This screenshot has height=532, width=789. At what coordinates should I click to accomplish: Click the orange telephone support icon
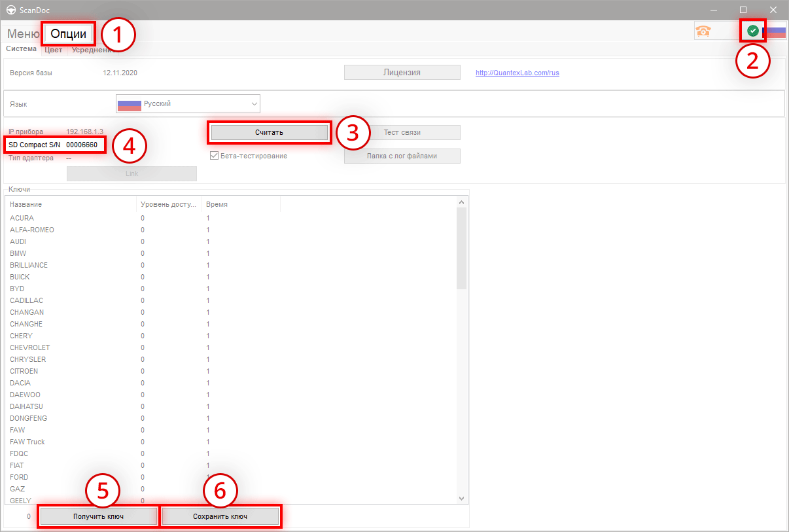tap(703, 31)
